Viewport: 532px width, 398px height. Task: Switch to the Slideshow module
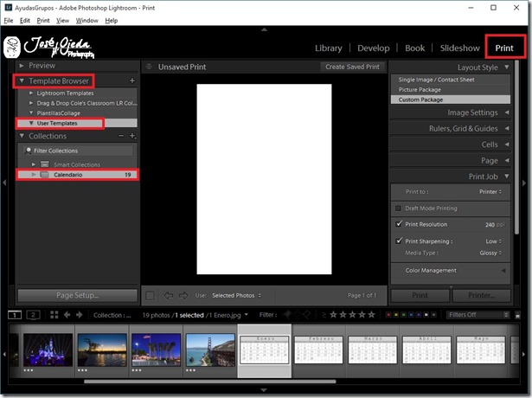pos(459,48)
